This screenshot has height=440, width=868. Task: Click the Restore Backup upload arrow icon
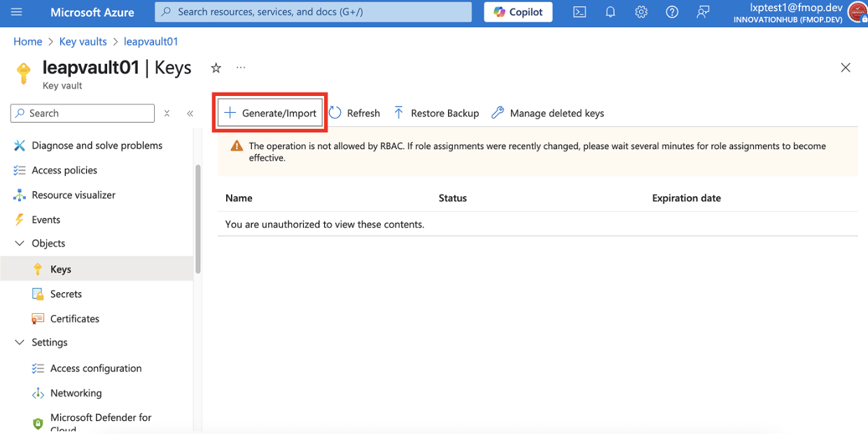[x=398, y=113]
